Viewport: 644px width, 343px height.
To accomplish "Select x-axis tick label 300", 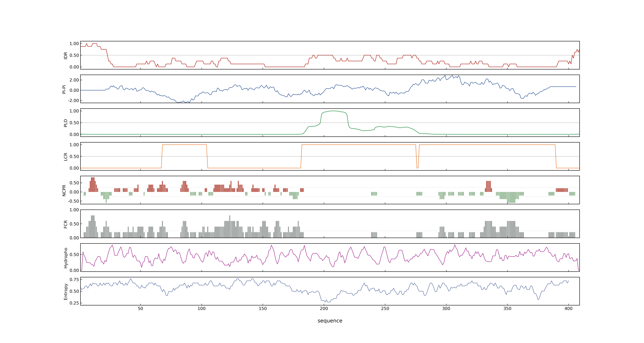I will [x=446, y=309].
